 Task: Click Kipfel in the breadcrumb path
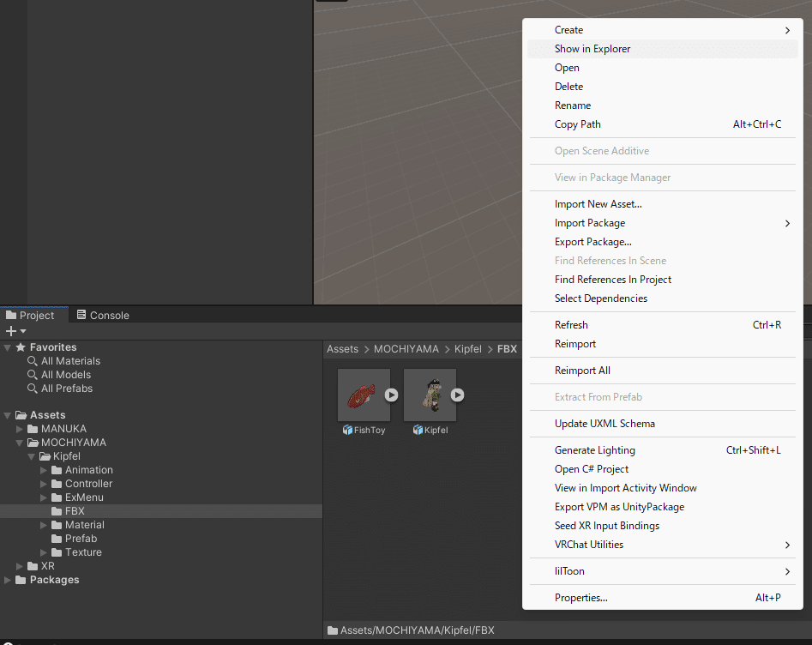(467, 348)
